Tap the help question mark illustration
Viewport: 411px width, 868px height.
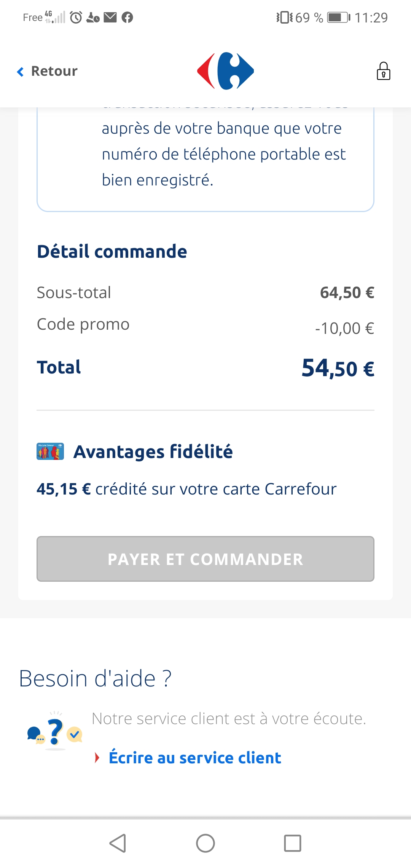pyautogui.click(x=55, y=731)
